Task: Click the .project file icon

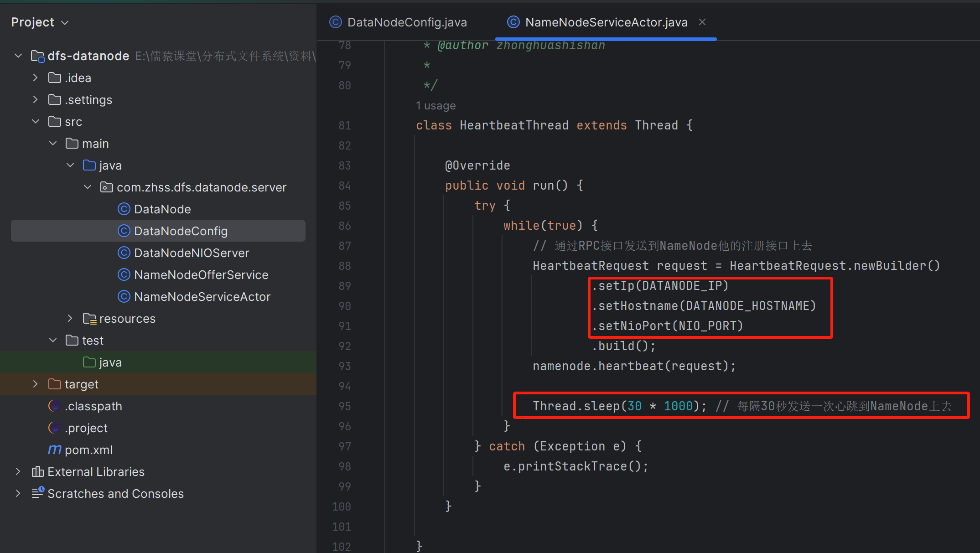Action: click(x=55, y=428)
